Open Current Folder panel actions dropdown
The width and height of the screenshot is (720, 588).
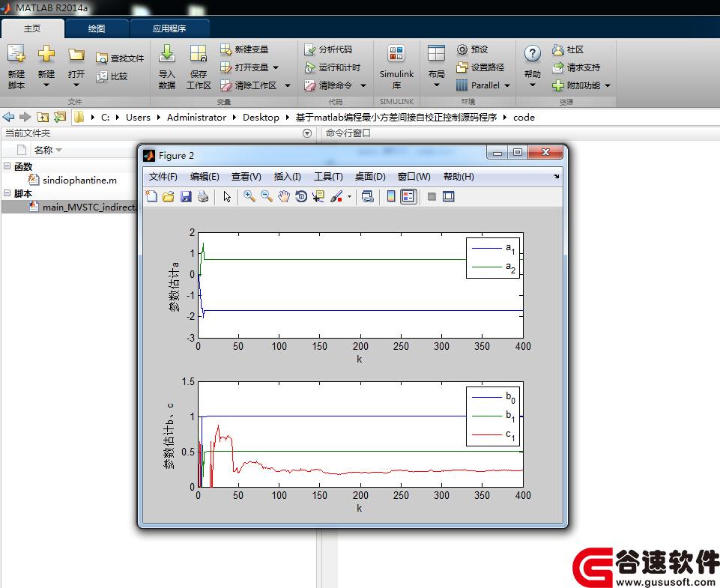point(307,133)
